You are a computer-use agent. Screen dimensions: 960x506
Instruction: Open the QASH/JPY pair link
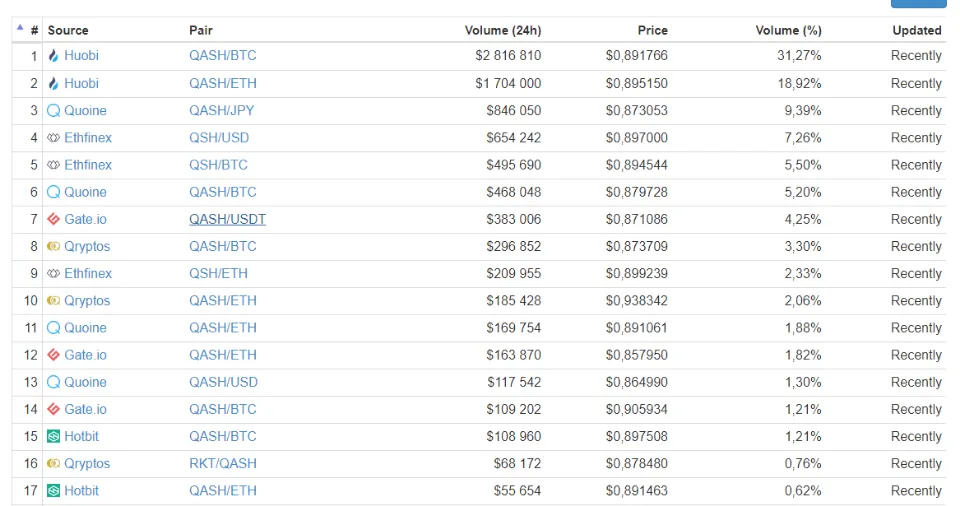[222, 110]
